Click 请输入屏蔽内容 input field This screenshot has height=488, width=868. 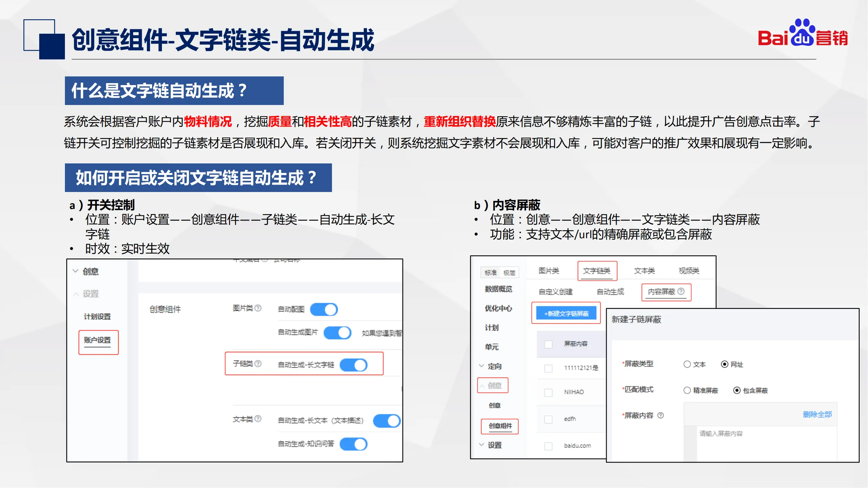[767, 444]
